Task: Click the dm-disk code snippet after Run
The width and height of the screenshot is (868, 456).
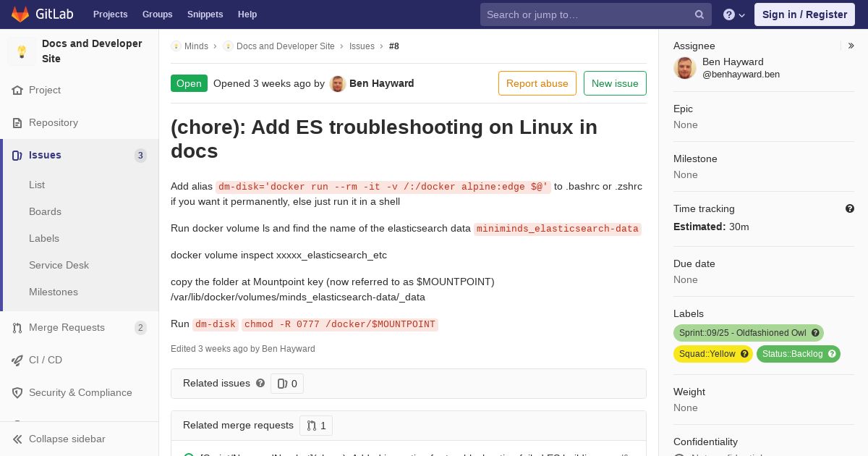Action: pyautogui.click(x=216, y=324)
